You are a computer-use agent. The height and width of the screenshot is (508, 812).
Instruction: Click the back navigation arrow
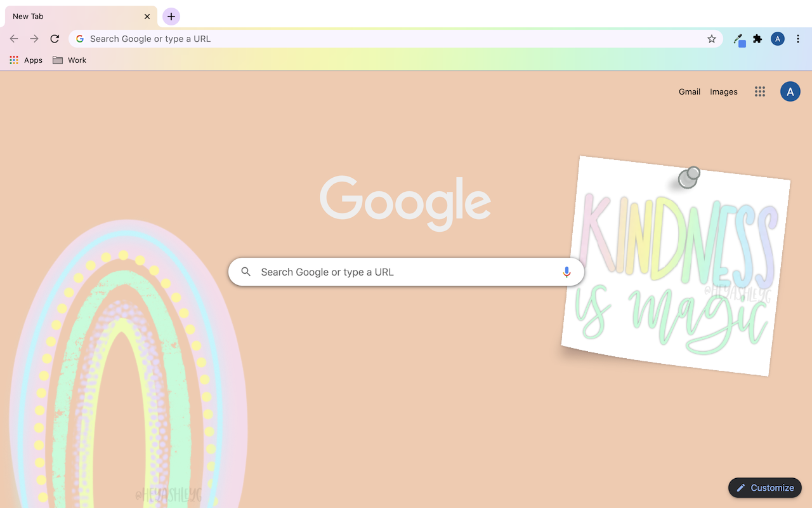tap(14, 39)
